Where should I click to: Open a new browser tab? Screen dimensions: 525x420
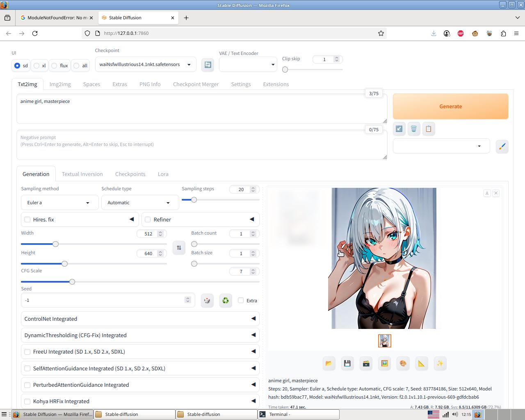coord(186,18)
